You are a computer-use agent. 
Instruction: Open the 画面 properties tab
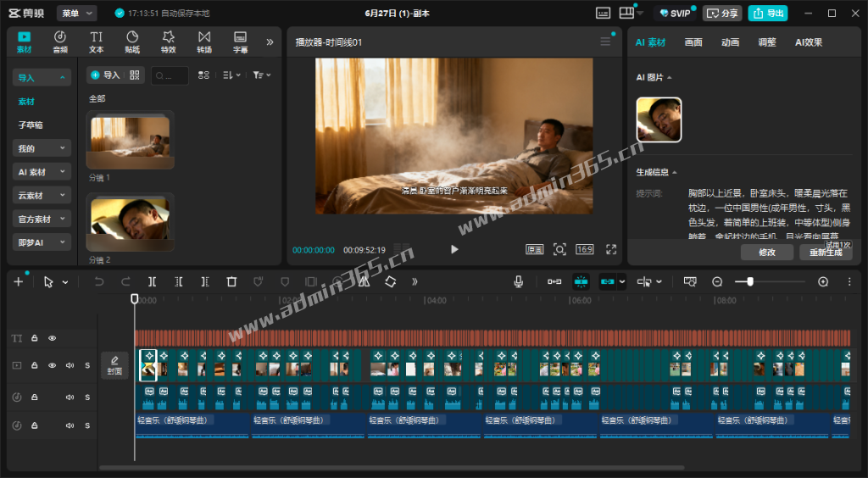[693, 42]
